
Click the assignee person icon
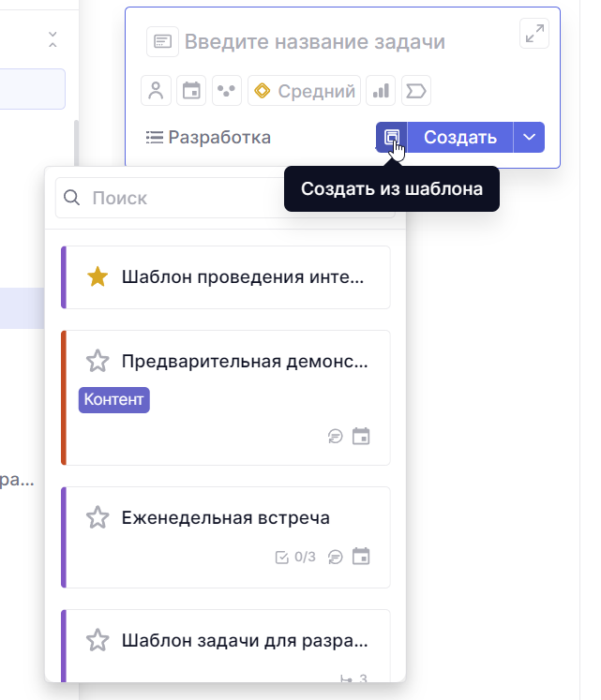click(156, 91)
